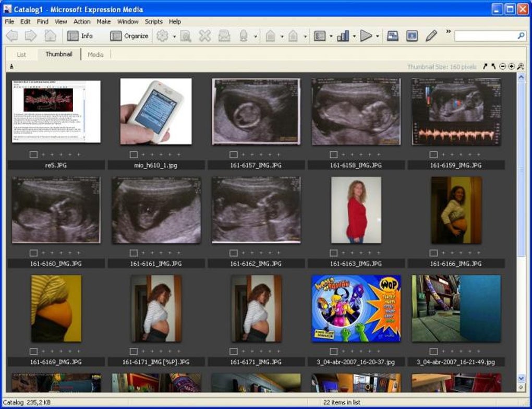Switch to the List tab
Image resolution: width=532 pixels, height=409 pixels.
21,54
